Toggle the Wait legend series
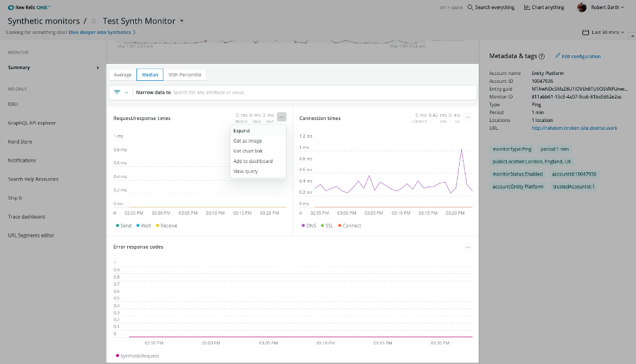636x364 pixels. click(x=144, y=226)
